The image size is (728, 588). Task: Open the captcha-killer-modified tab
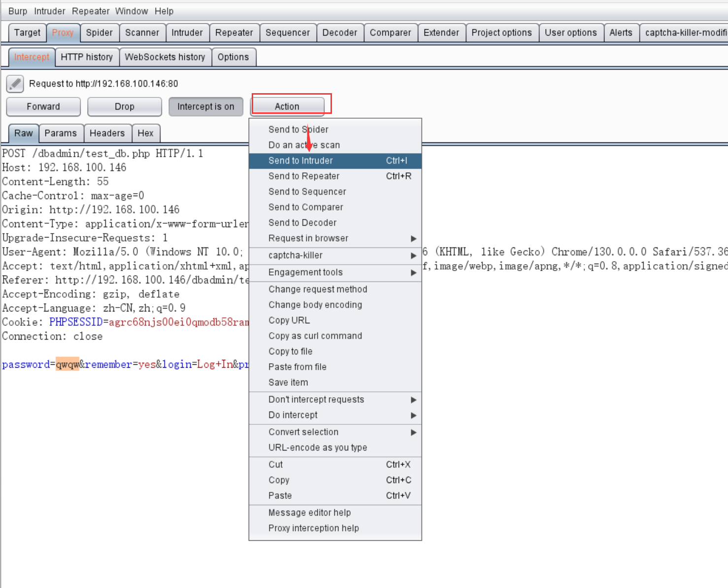pos(685,33)
